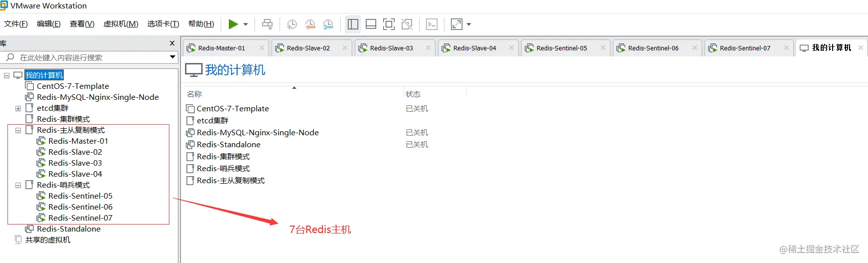Click the console view icon
868x263 pixels.
pyautogui.click(x=432, y=24)
